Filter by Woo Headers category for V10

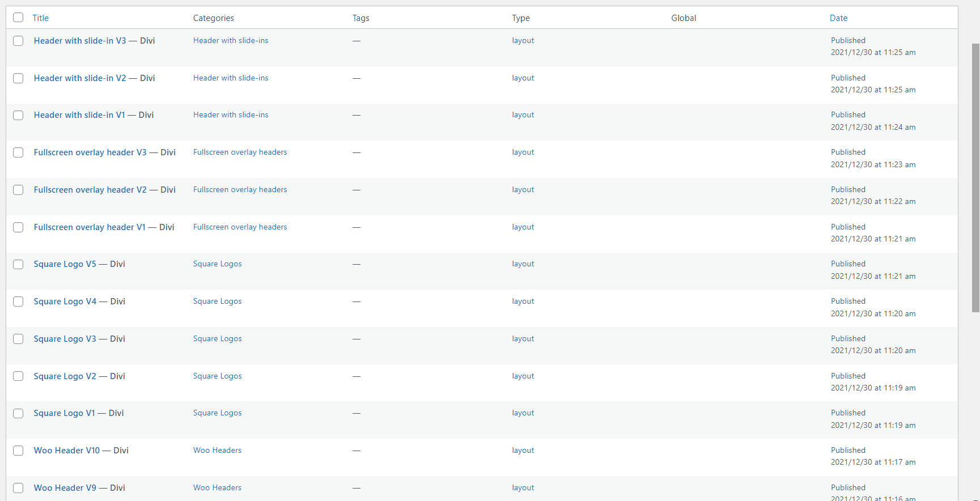click(217, 451)
